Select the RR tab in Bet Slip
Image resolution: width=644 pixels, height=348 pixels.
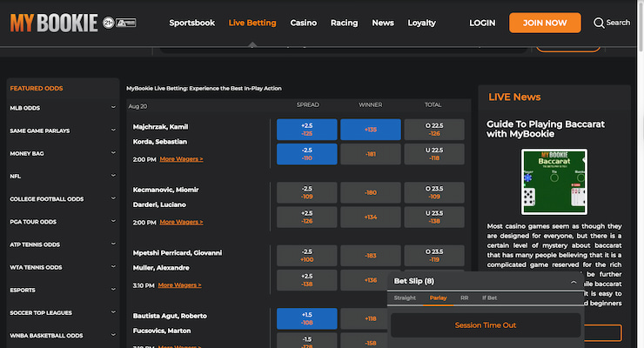464,298
